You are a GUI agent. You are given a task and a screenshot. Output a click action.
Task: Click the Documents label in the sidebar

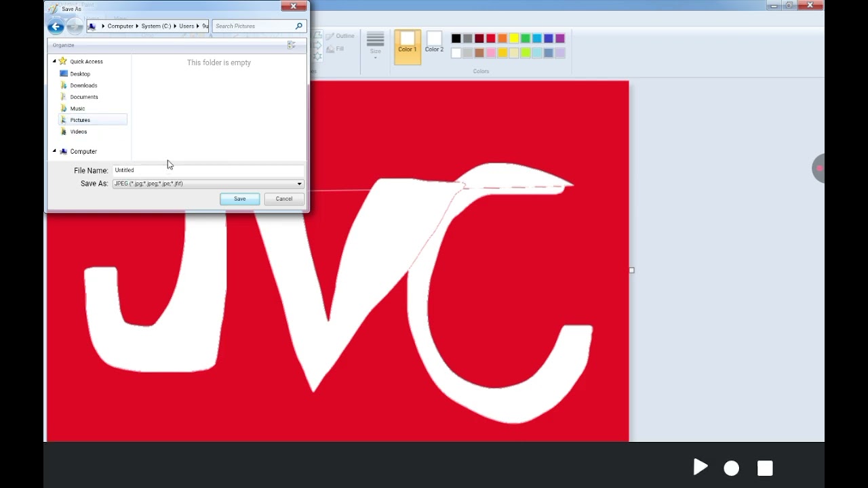tap(84, 97)
